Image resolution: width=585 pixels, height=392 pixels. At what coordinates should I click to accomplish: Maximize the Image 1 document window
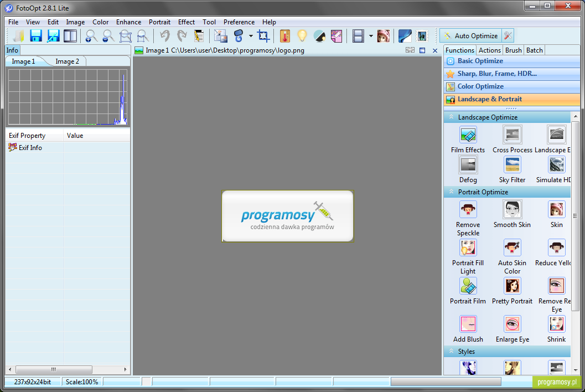coord(422,50)
